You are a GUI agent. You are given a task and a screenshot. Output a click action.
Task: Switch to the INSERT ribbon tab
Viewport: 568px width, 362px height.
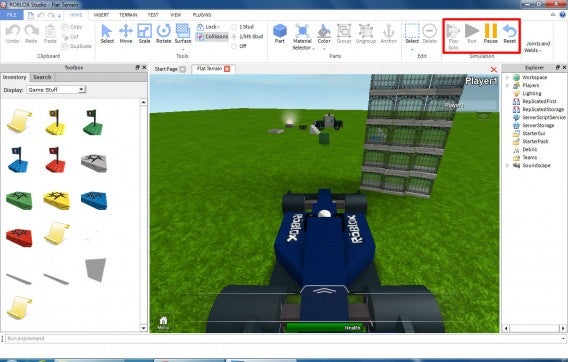coord(101,15)
